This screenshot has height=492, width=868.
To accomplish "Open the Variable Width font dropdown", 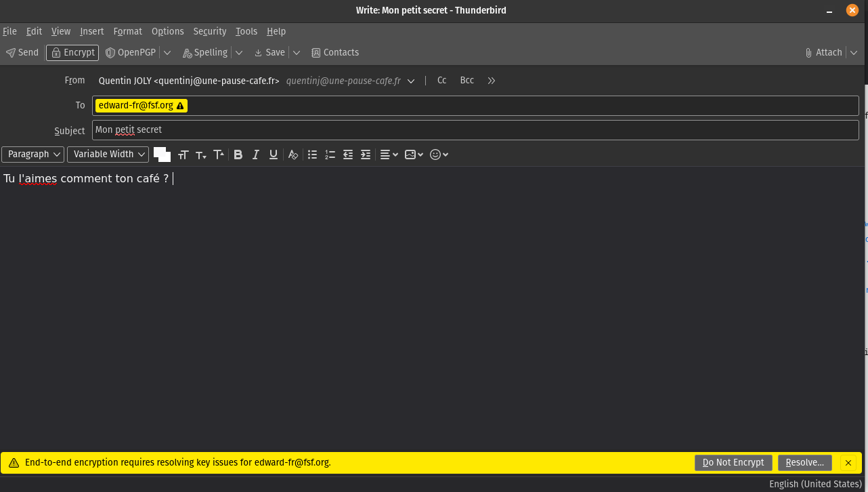I will 108,155.
